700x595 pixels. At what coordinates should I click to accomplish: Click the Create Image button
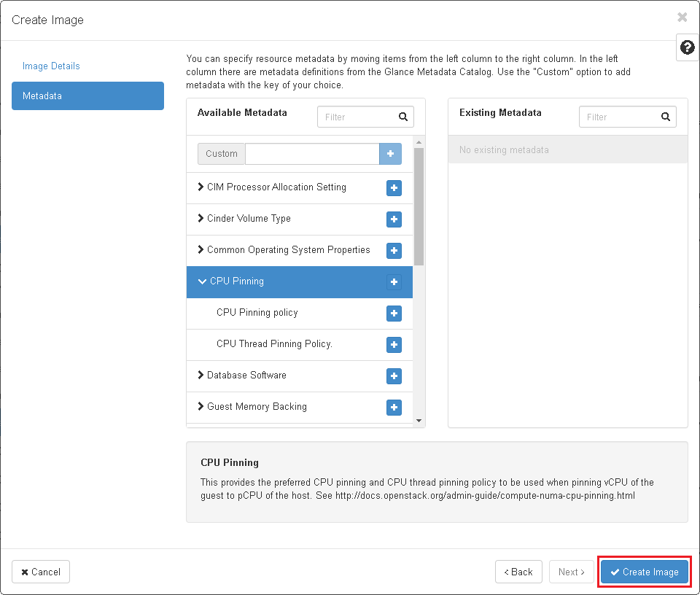pos(644,572)
